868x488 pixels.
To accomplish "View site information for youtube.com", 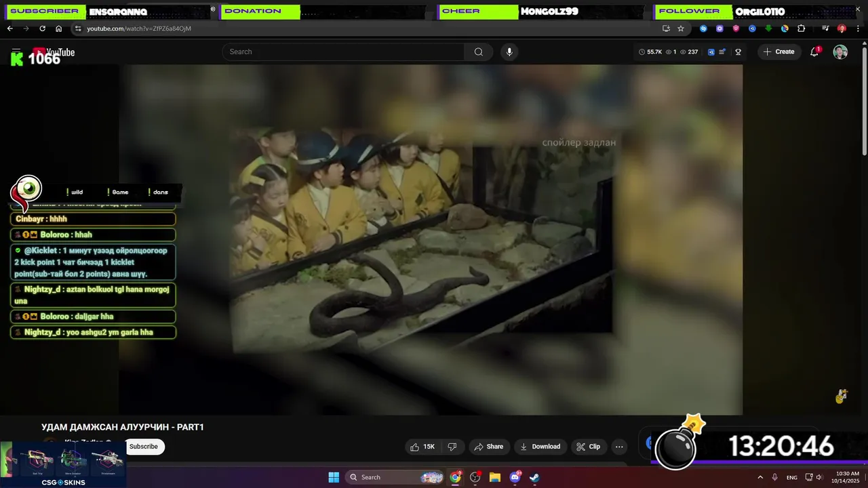I will tap(78, 28).
